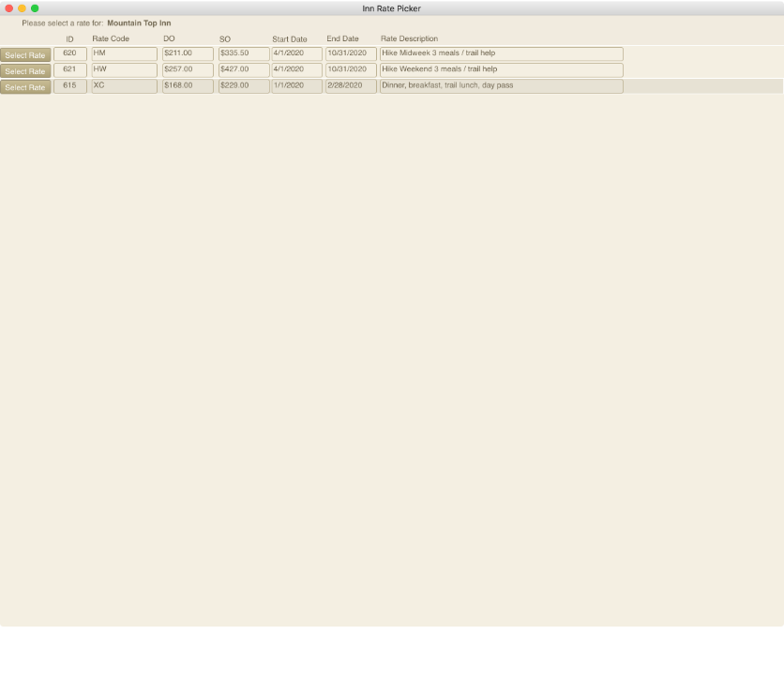Screen dimensions: 784x680
Task: Click the End Date field showing 2/28/2020
Action: (x=351, y=86)
